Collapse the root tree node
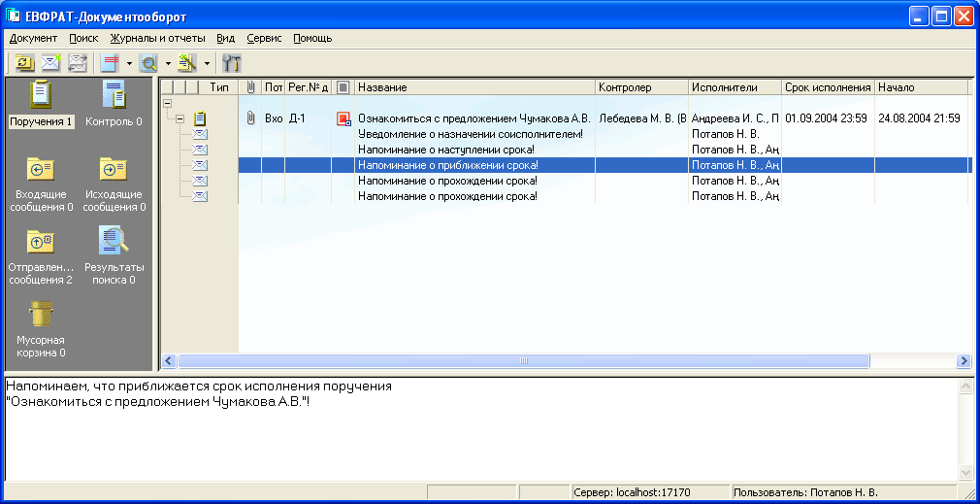The image size is (980, 504). click(168, 103)
